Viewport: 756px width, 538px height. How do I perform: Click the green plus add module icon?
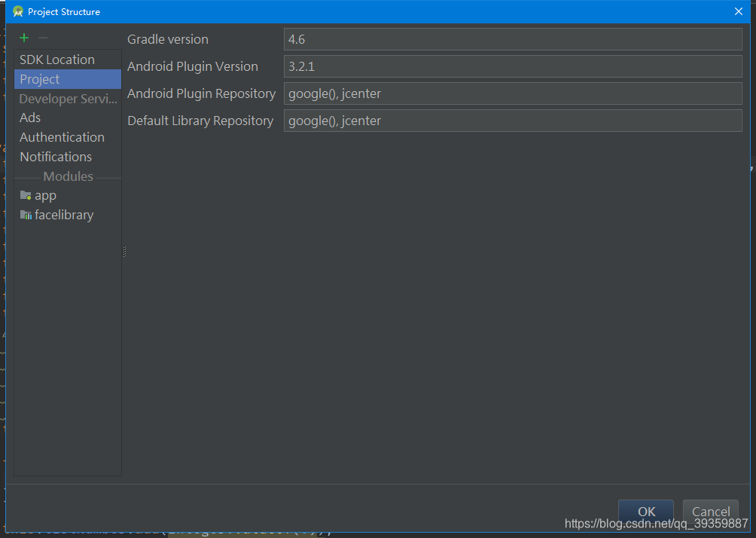click(24, 38)
